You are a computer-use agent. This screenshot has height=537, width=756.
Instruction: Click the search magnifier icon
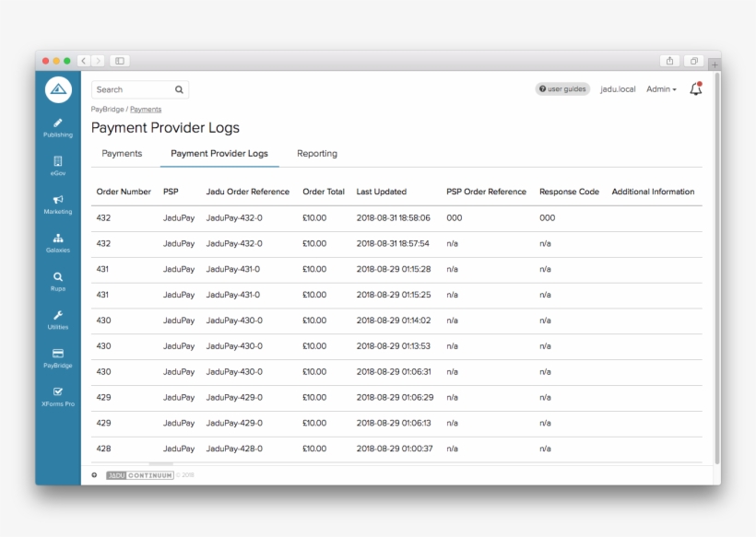[x=179, y=89]
